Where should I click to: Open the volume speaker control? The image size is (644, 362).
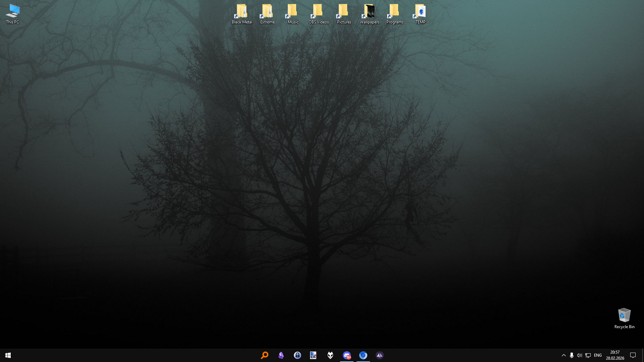pyautogui.click(x=580, y=355)
